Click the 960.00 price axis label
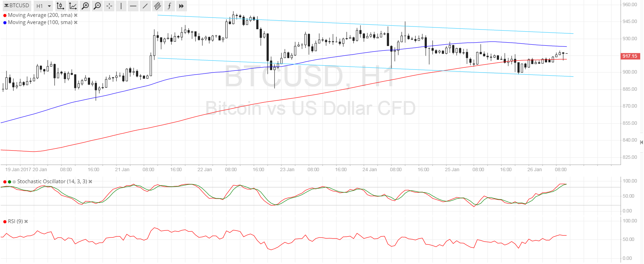This screenshot has width=644, height=264. click(x=630, y=4)
